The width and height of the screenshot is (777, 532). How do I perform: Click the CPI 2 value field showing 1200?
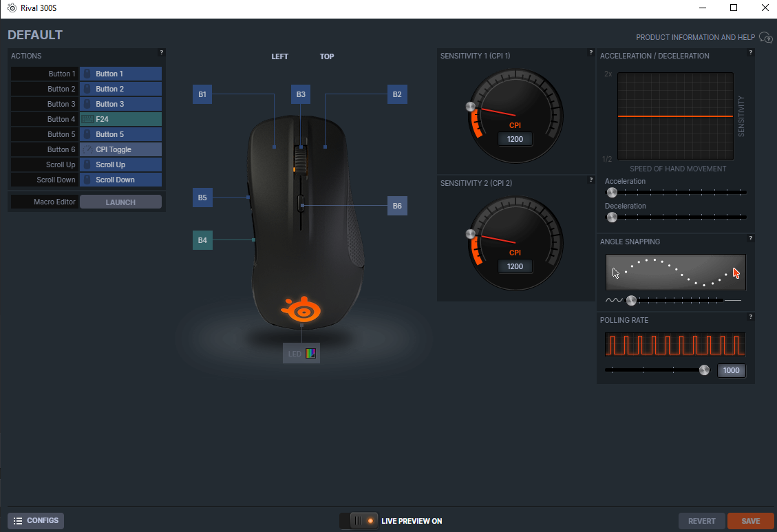tap(515, 266)
